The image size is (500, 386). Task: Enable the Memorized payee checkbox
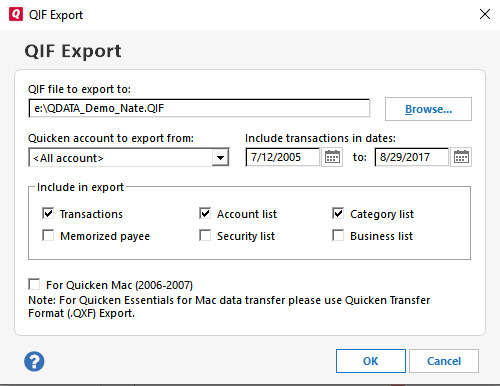(x=48, y=235)
